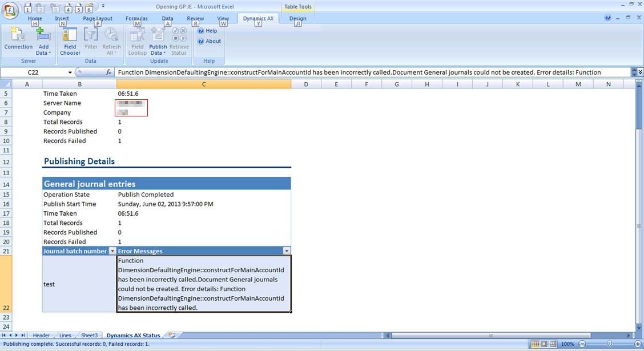Switch to the Formulas ribbon tab
The image size is (644, 351).
(x=136, y=18)
